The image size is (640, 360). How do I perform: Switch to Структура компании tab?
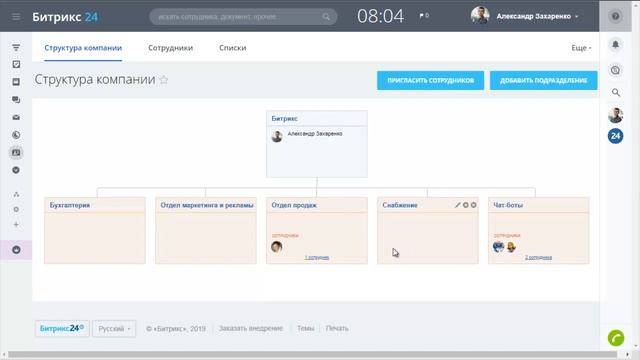83,48
